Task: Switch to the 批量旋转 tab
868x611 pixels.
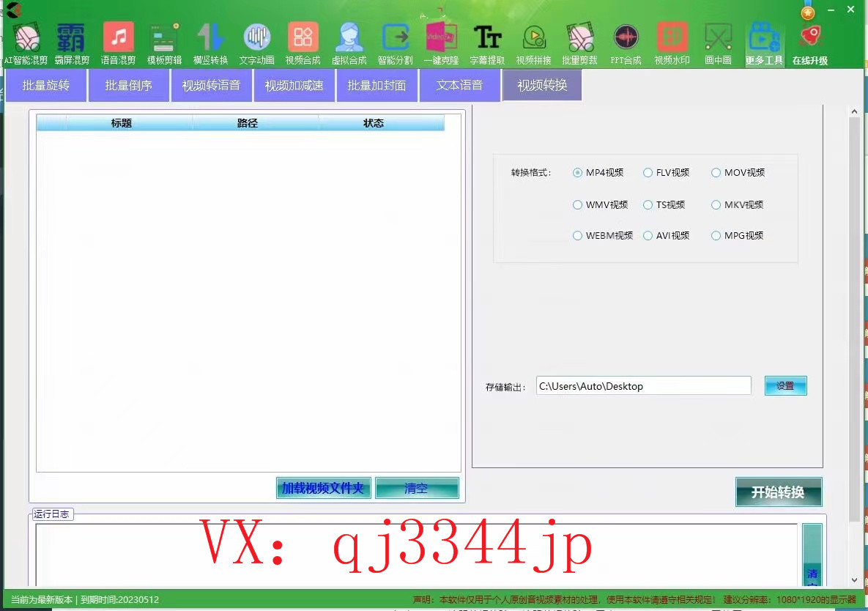Action: pyautogui.click(x=46, y=85)
